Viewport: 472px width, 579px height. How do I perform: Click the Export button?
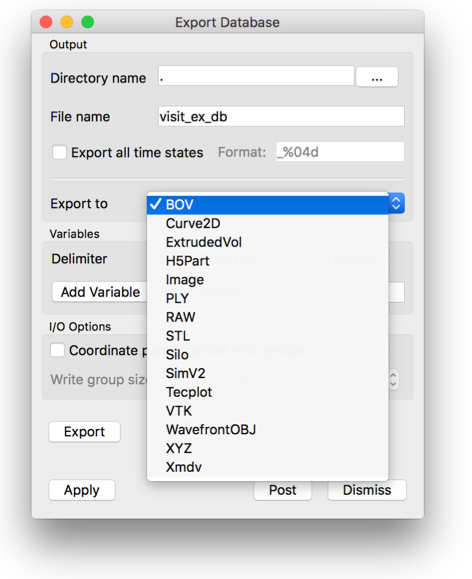coord(85,432)
